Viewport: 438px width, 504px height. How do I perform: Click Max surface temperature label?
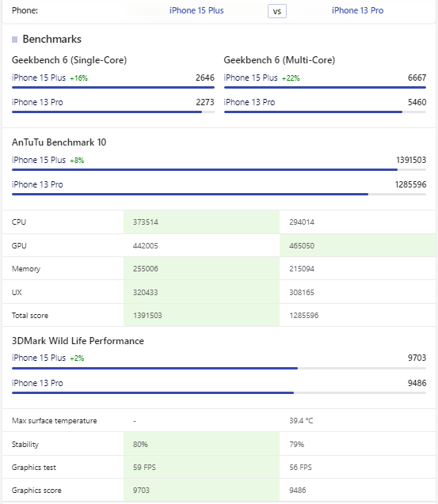pos(55,421)
